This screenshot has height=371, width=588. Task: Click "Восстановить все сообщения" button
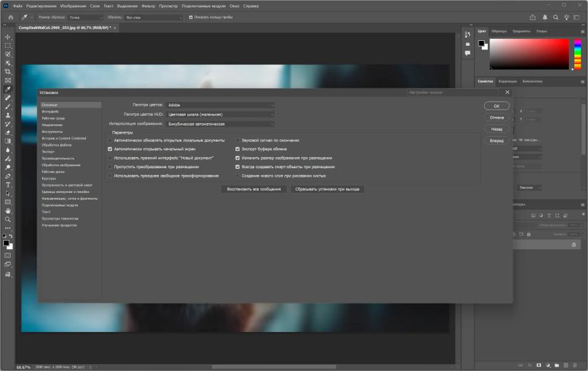[254, 189]
